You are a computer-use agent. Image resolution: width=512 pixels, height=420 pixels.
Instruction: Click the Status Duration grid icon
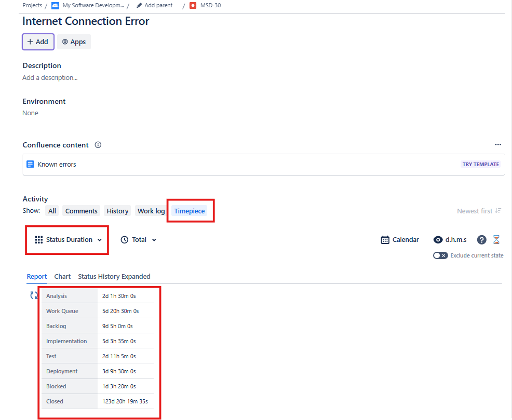pyautogui.click(x=38, y=239)
